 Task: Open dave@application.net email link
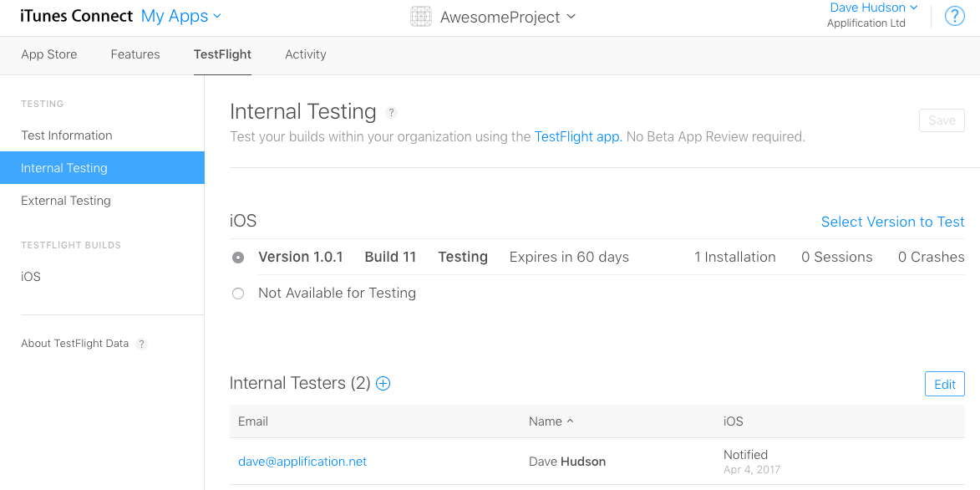[302, 462]
